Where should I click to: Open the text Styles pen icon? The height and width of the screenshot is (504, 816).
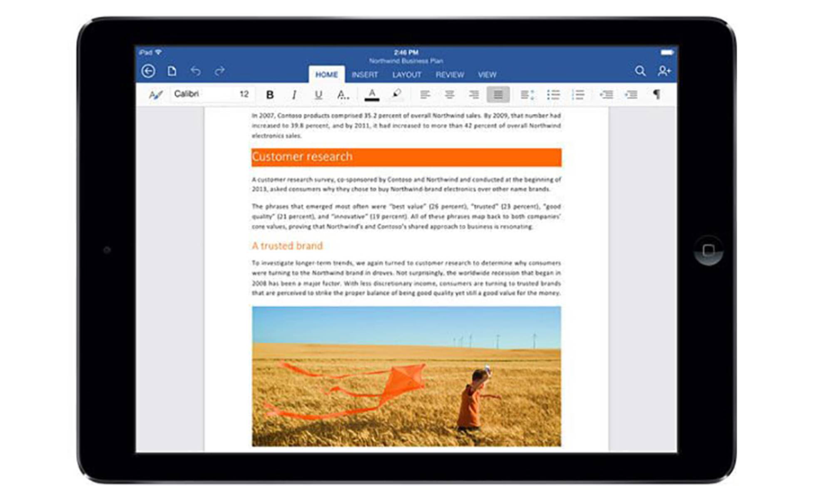coord(155,95)
